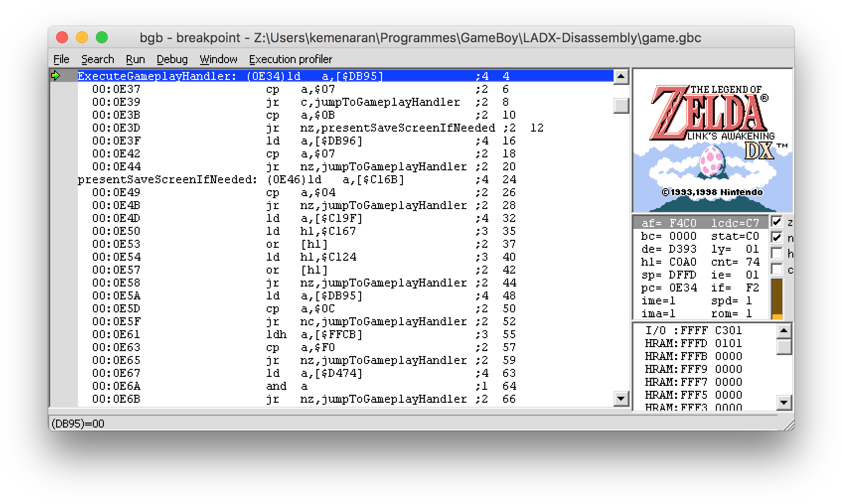
Task: Click the I/O :FFFF memory row
Action: [x=693, y=330]
